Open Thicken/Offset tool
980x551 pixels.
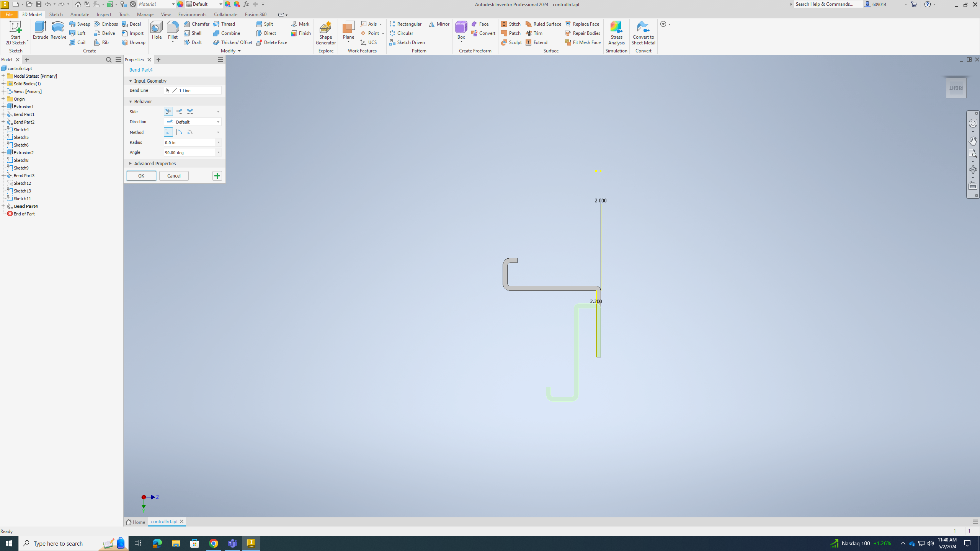233,42
